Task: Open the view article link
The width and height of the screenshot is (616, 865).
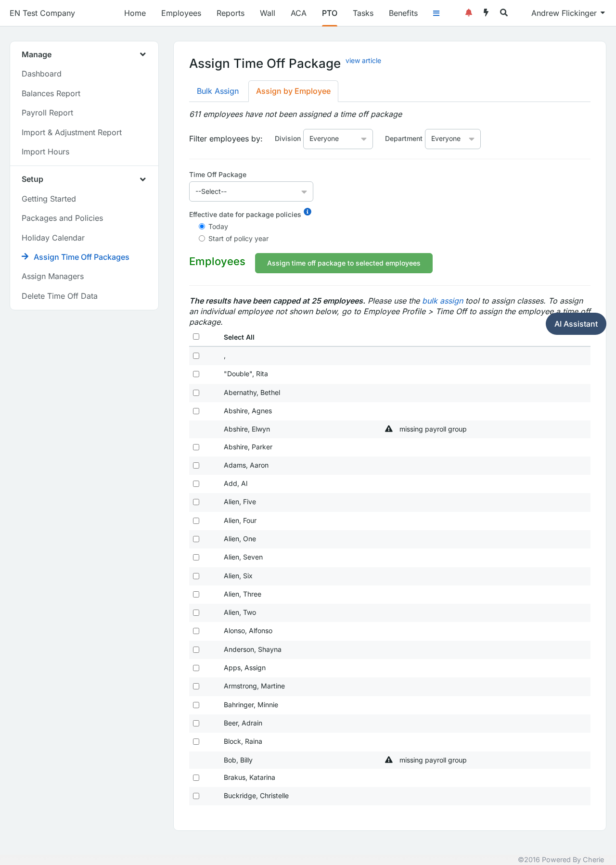Action: click(x=363, y=61)
